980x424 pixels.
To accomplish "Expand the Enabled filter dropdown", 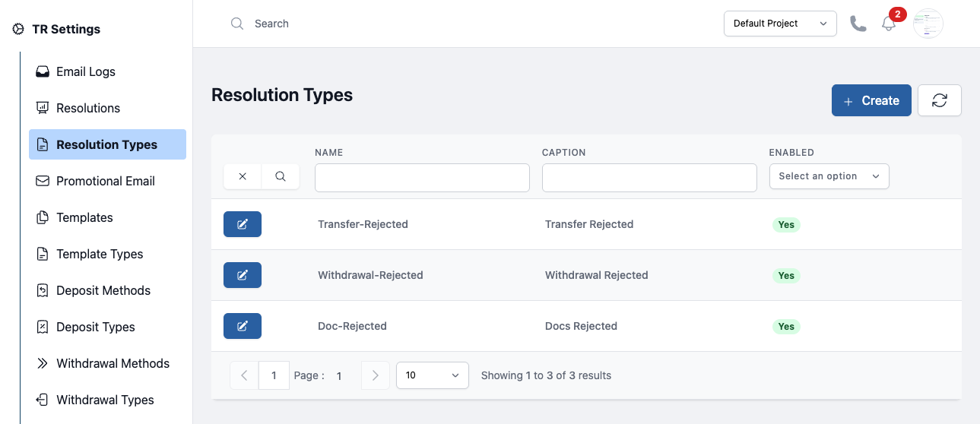I will (x=829, y=176).
